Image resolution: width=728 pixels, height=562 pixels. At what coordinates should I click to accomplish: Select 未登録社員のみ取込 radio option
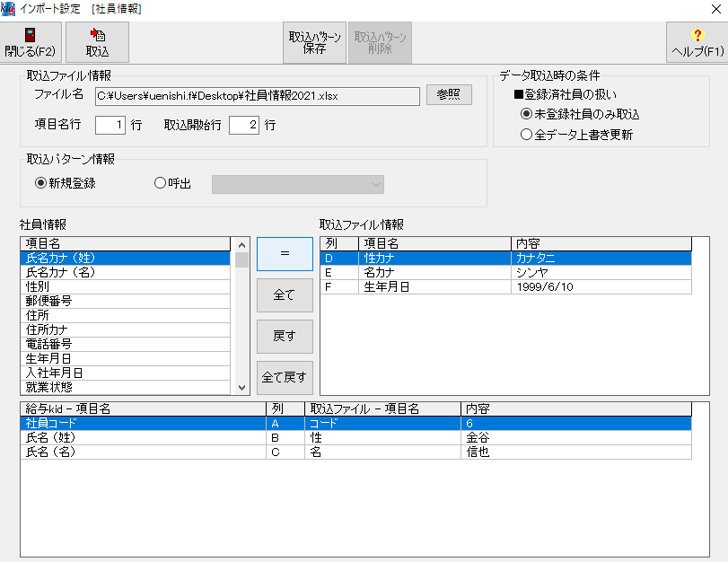(527, 114)
